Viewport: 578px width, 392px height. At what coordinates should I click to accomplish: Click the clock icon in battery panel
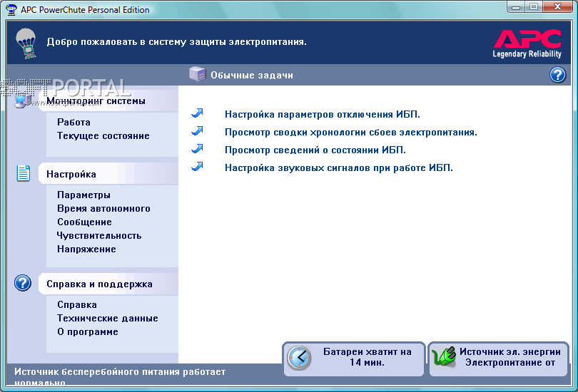[x=299, y=358]
